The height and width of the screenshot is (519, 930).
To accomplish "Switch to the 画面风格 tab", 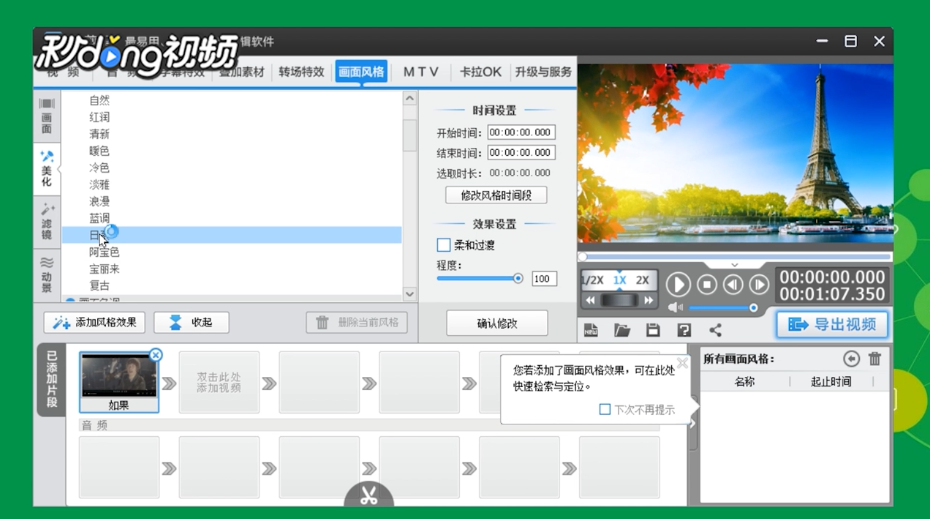I will point(361,72).
